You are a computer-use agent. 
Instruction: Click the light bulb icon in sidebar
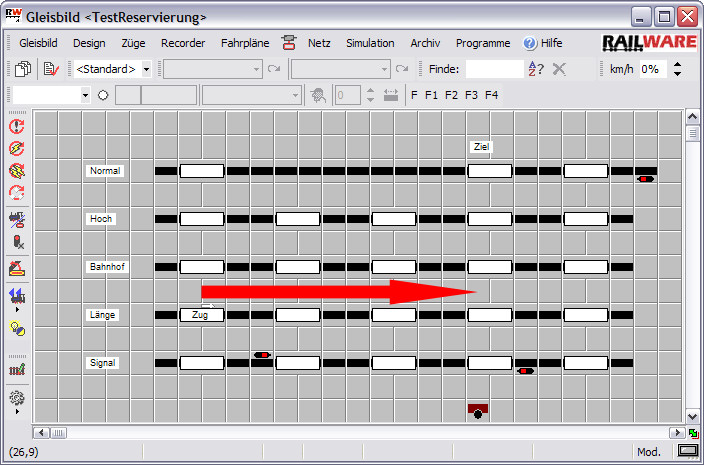coord(18,329)
